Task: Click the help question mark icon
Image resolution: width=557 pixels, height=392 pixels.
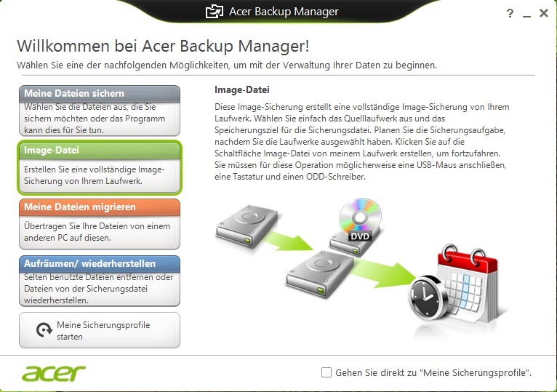Action: click(x=510, y=14)
